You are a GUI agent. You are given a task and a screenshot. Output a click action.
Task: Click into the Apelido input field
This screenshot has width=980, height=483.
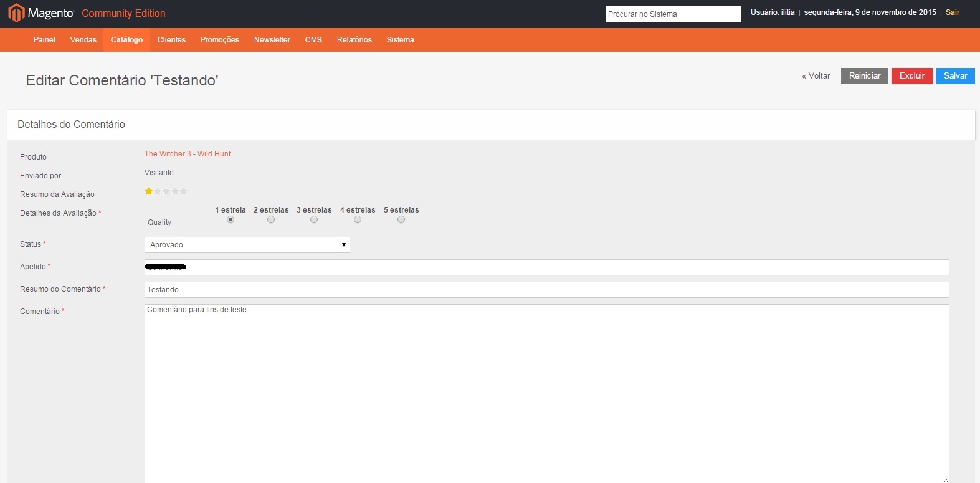click(546, 267)
